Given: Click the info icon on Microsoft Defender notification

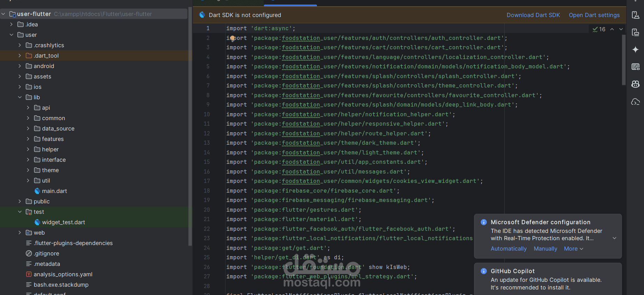Looking at the screenshot, I should (x=483, y=222).
